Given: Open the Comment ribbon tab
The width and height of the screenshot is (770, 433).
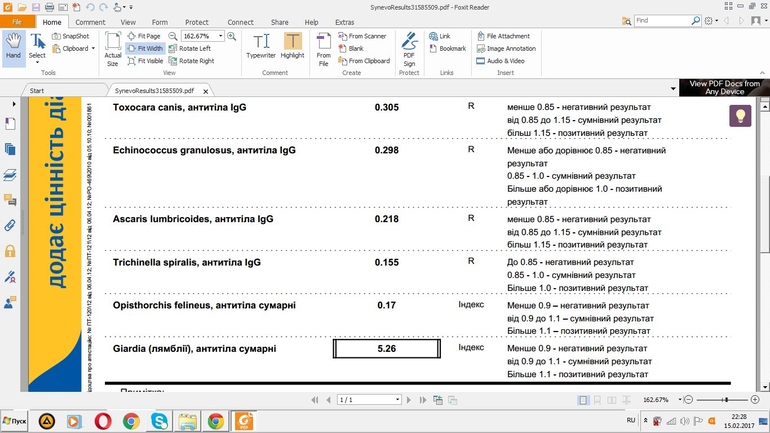Looking at the screenshot, I should tap(90, 21).
